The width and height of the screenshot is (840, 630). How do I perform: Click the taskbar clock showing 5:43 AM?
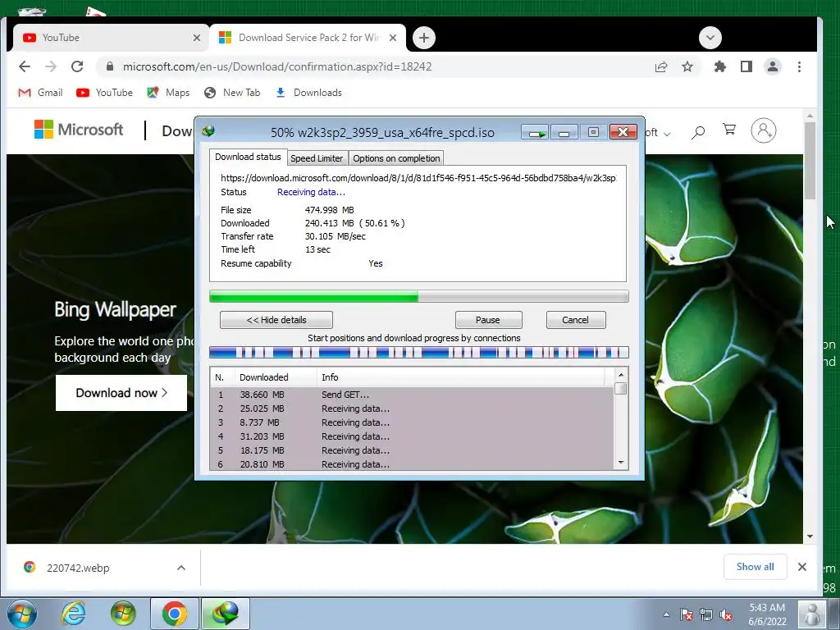coord(767,614)
